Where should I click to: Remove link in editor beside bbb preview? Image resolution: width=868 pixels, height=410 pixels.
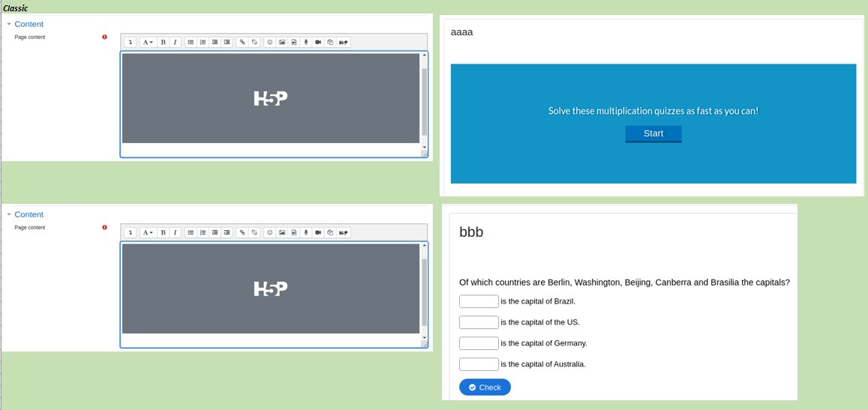tap(254, 232)
